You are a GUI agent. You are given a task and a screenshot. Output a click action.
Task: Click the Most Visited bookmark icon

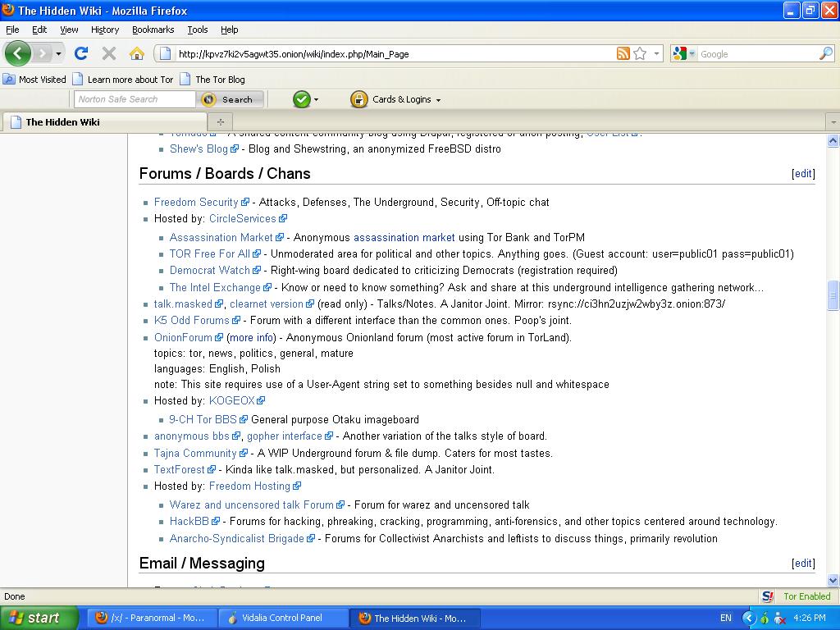[x=9, y=80]
